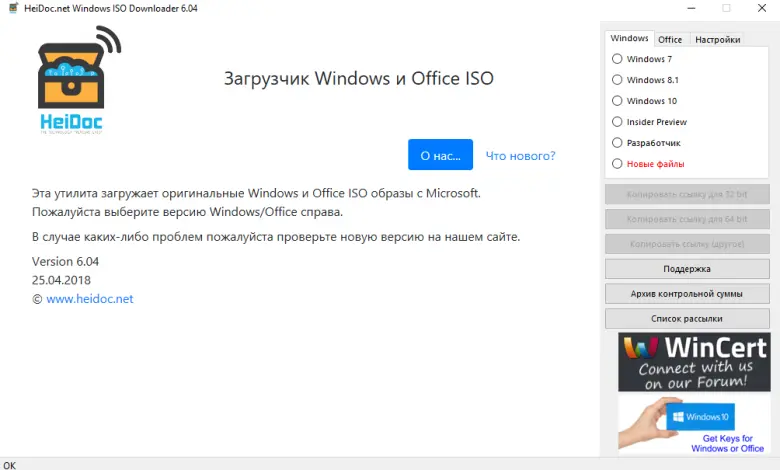The image size is (780, 470).
Task: Visit the www.heidoc.net link
Action: coord(89,299)
